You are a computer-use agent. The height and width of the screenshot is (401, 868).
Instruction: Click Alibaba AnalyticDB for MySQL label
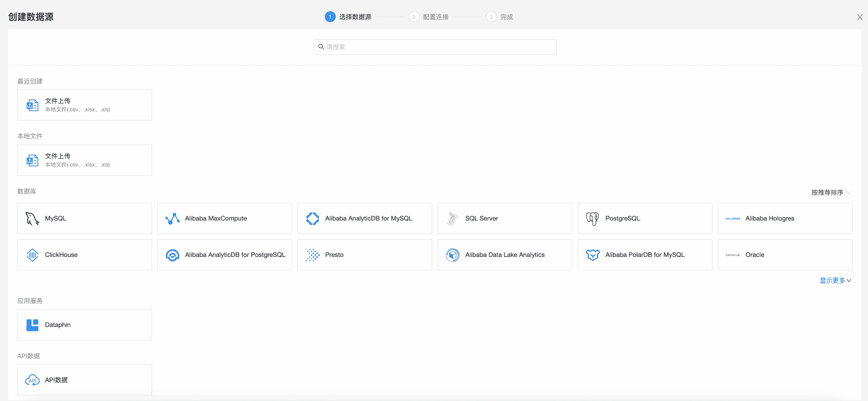(368, 218)
